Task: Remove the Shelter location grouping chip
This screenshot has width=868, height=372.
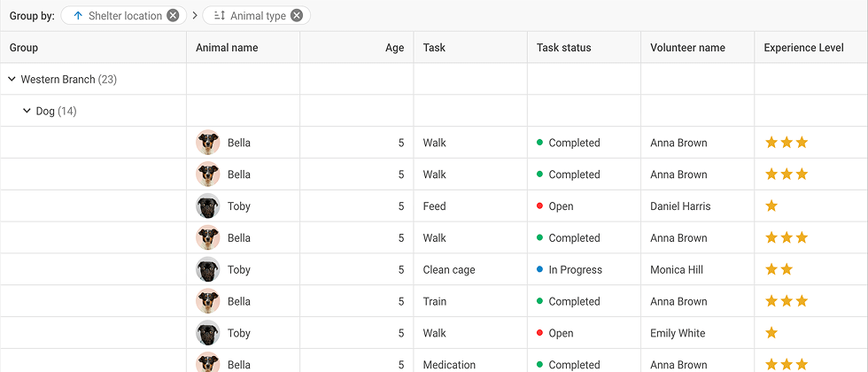Action: pos(173,16)
